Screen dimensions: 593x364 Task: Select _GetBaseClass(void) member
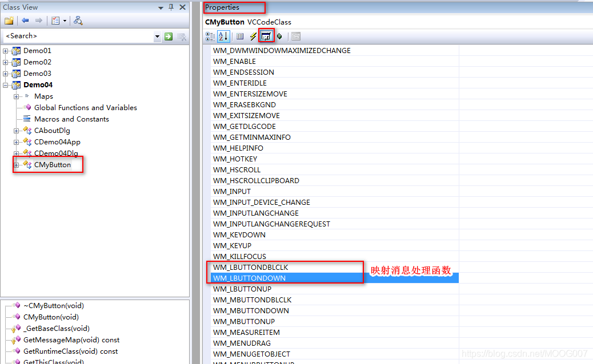(x=57, y=328)
